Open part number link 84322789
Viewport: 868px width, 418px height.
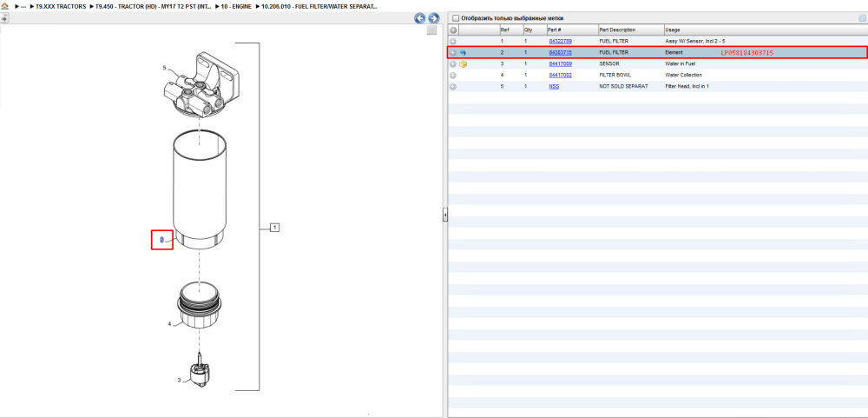tap(560, 41)
